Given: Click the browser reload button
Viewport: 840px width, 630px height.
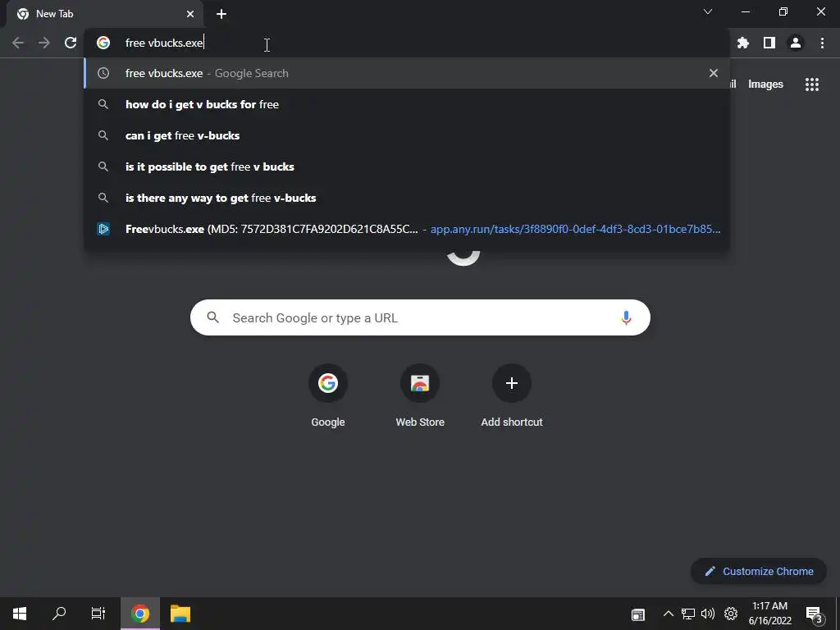Looking at the screenshot, I should click(x=71, y=43).
